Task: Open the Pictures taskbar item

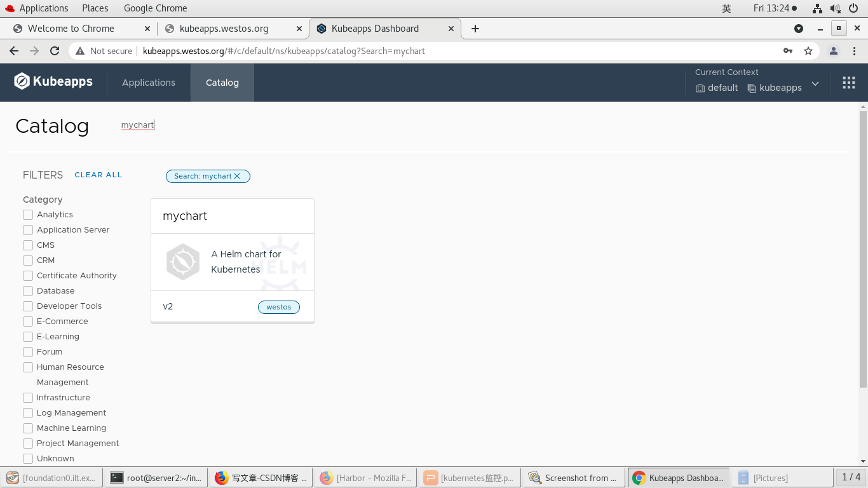Action: tap(782, 478)
